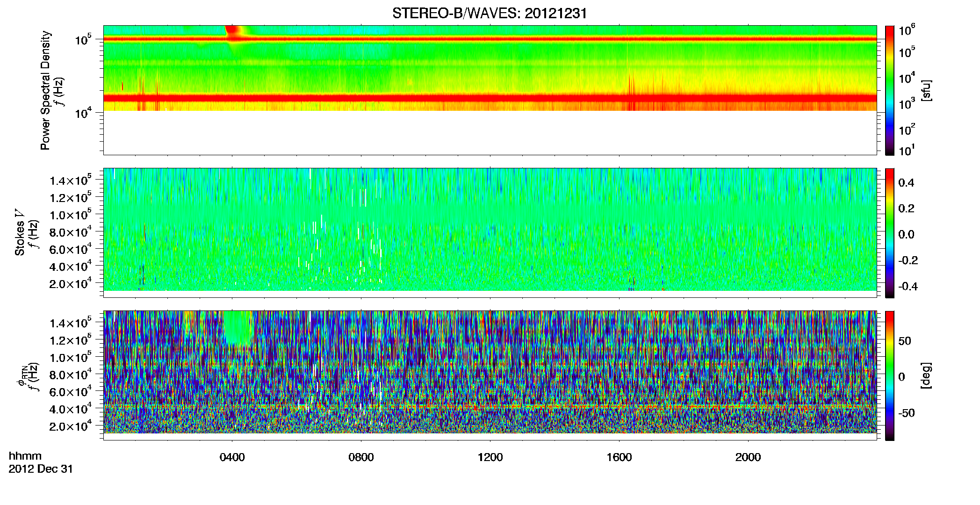This screenshot has width=980, height=505.
Task: Click the -50 label on degrees colorbar
Action: coord(907,413)
